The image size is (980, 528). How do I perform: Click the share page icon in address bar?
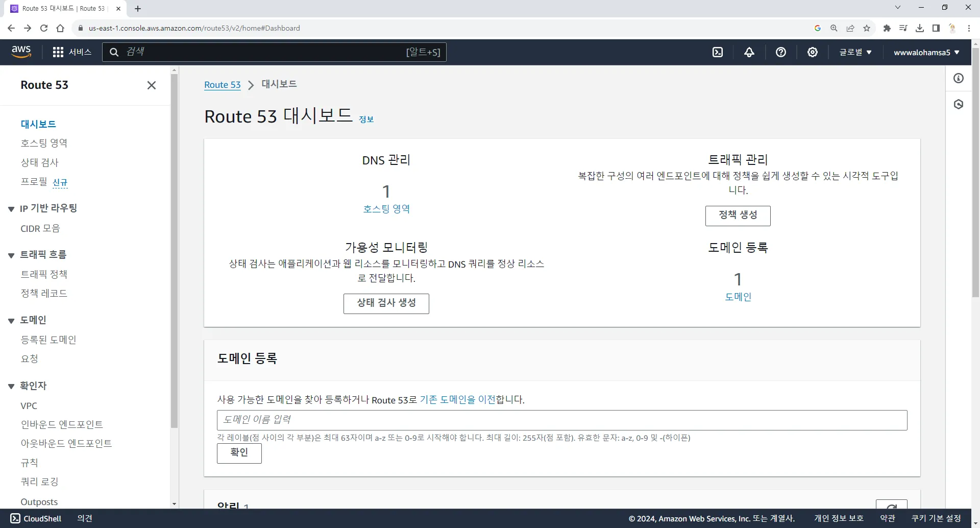pos(850,28)
